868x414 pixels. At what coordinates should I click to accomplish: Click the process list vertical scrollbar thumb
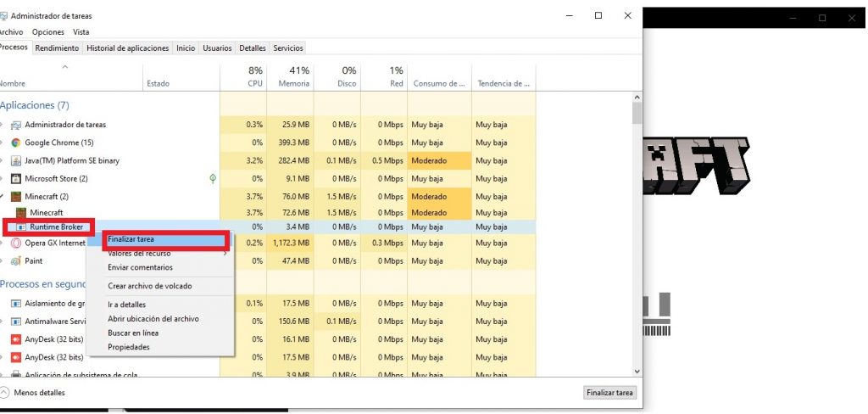click(x=637, y=114)
